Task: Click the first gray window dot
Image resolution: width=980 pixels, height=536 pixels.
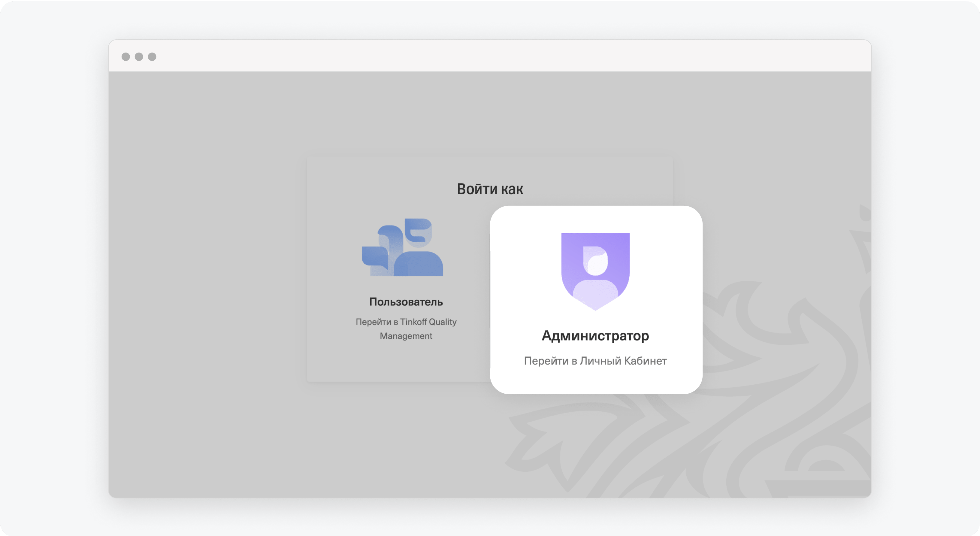Action: (x=126, y=57)
